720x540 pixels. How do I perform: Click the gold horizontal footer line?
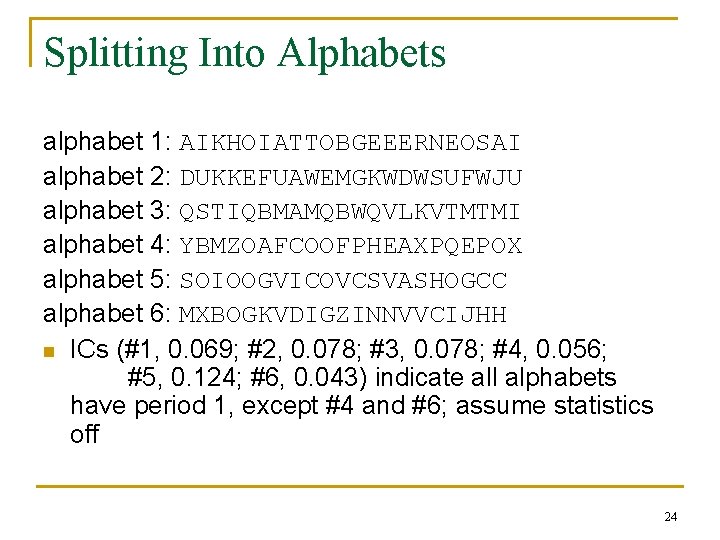360,486
